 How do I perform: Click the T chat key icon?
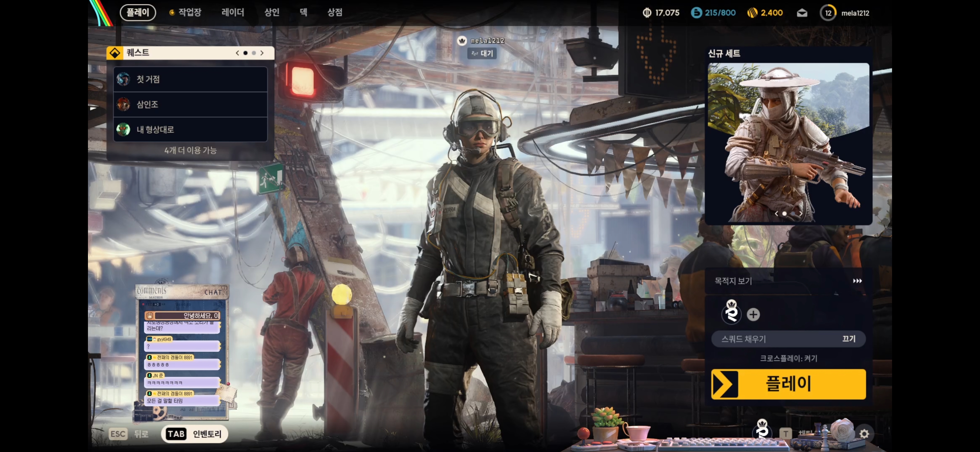(x=785, y=434)
